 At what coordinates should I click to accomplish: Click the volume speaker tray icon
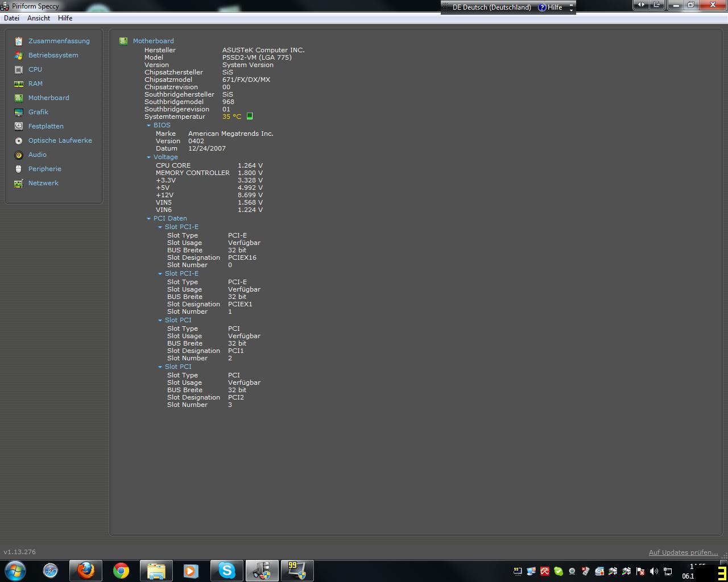(x=654, y=571)
